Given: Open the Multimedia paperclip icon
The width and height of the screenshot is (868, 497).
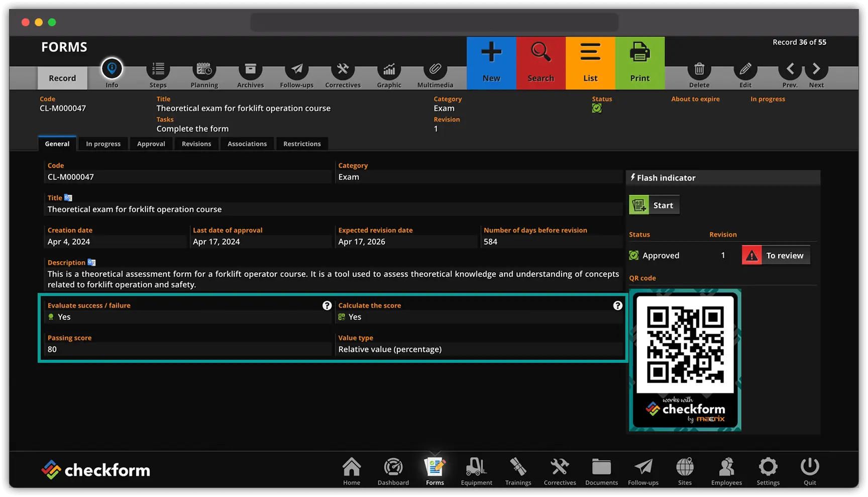Looking at the screenshot, I should click(x=435, y=69).
